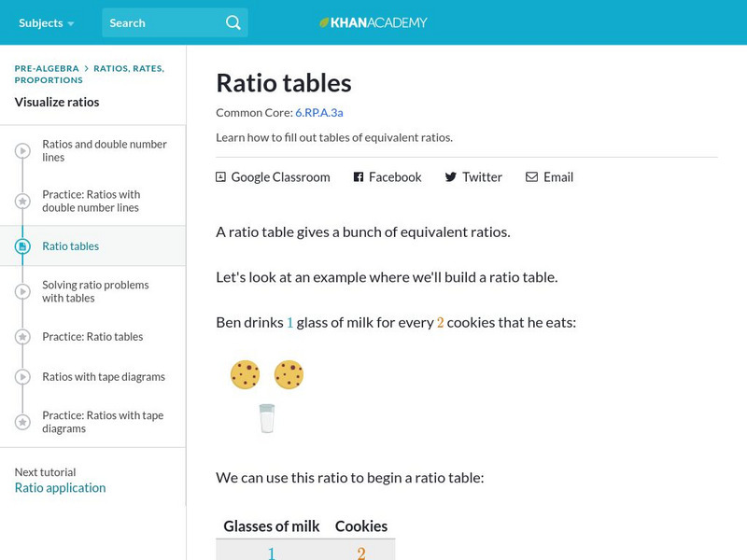
Task: Open Practice: Ratios with double number lines
Action: pos(92,201)
